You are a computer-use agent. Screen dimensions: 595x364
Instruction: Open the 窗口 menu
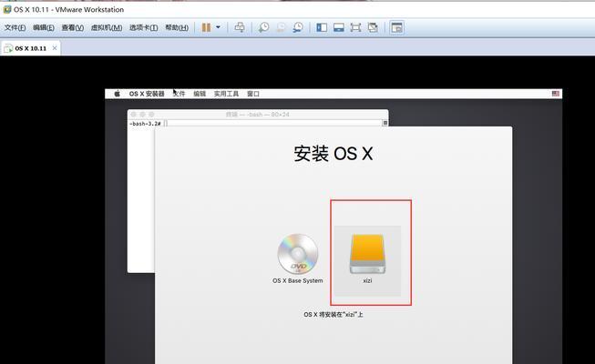tap(253, 94)
